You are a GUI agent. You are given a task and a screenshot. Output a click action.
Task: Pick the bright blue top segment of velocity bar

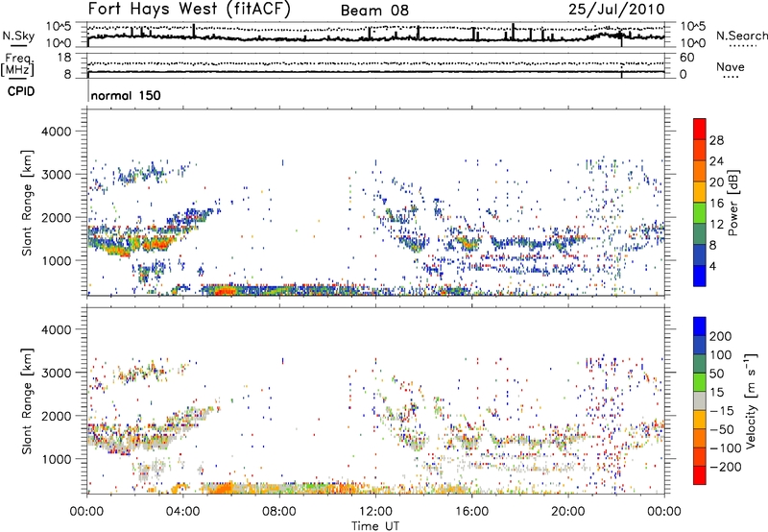point(700,326)
